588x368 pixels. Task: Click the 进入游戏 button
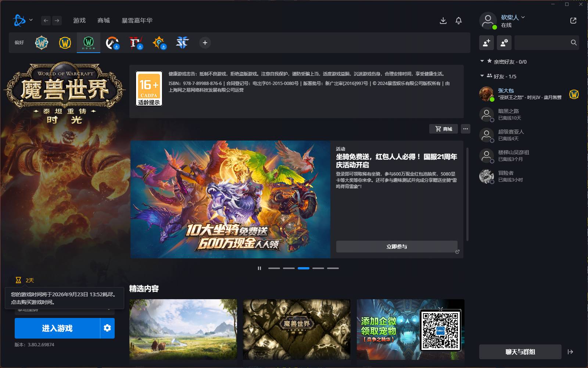pos(57,328)
